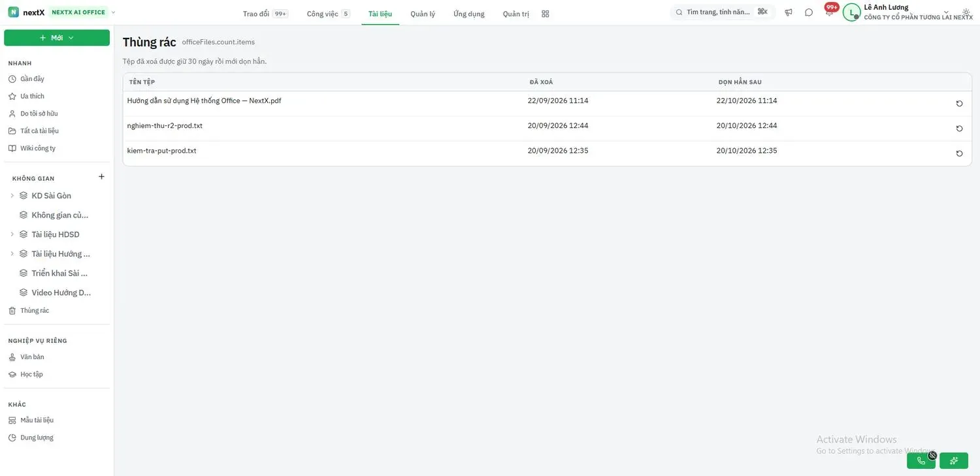980x476 pixels.
Task: Click the Đã xoá column header
Action: point(542,82)
